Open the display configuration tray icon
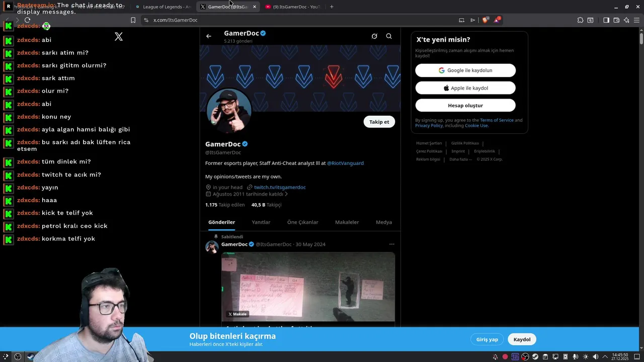Viewport: 644px width, 362px height. point(555,357)
